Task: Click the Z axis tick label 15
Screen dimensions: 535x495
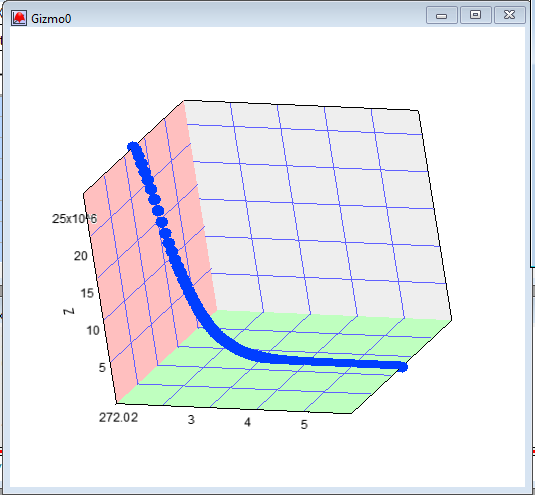Action: tap(87, 293)
